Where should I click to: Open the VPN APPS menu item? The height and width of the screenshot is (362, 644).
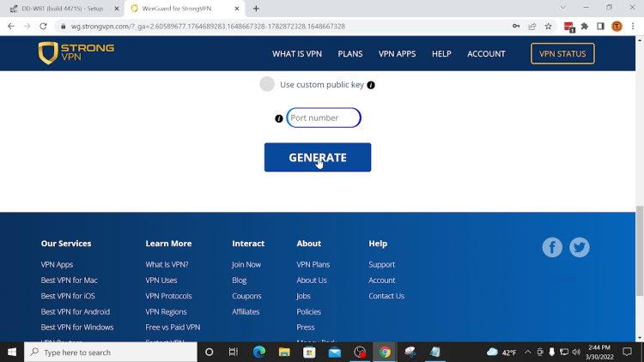(397, 54)
